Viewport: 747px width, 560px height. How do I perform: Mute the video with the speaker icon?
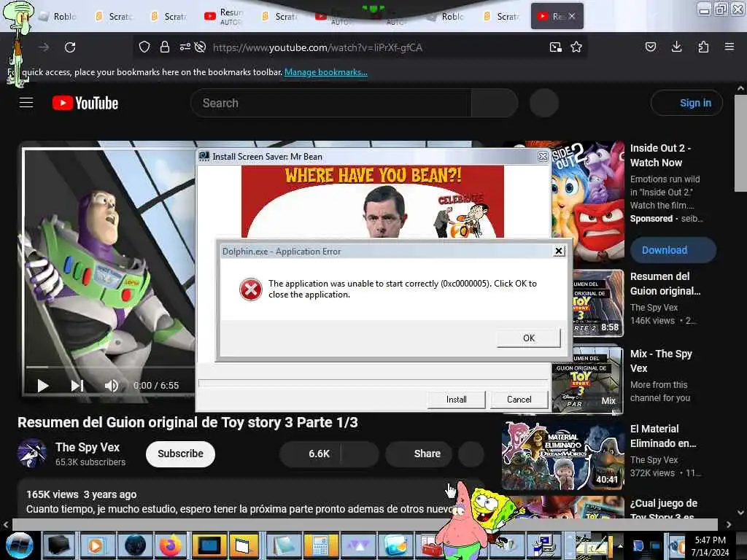tap(112, 385)
